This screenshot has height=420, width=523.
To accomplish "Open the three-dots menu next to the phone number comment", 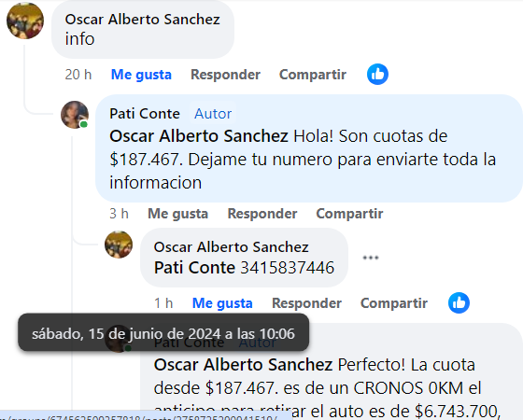I will point(371,258).
